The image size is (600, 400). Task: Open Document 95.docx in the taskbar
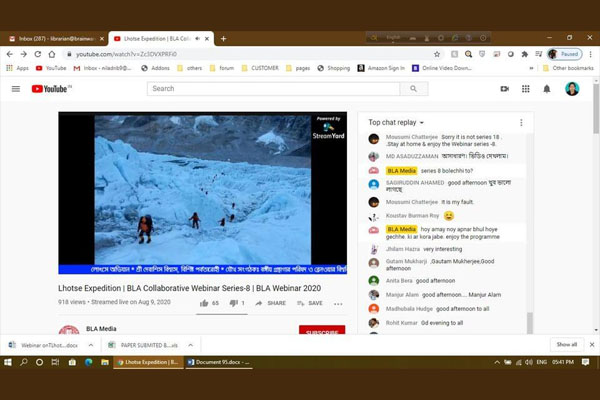pyautogui.click(x=222, y=362)
